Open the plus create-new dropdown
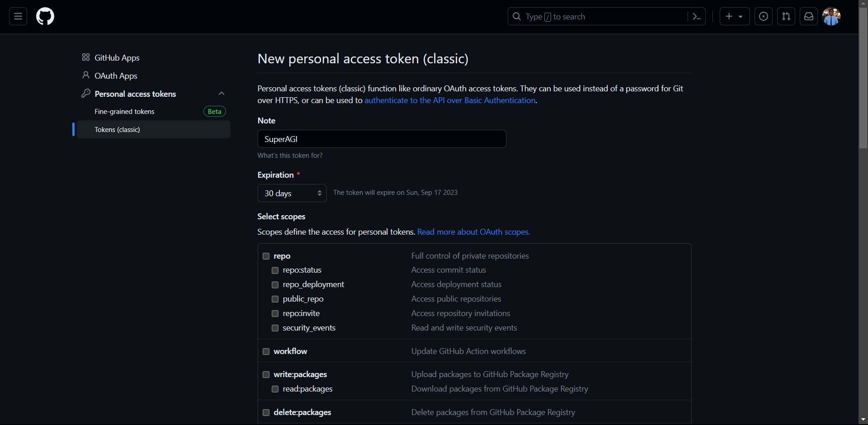This screenshot has width=868, height=425. point(734,17)
